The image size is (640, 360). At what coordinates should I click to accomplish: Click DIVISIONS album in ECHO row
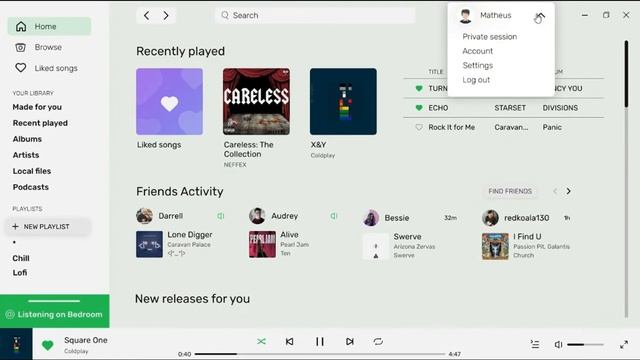click(560, 108)
